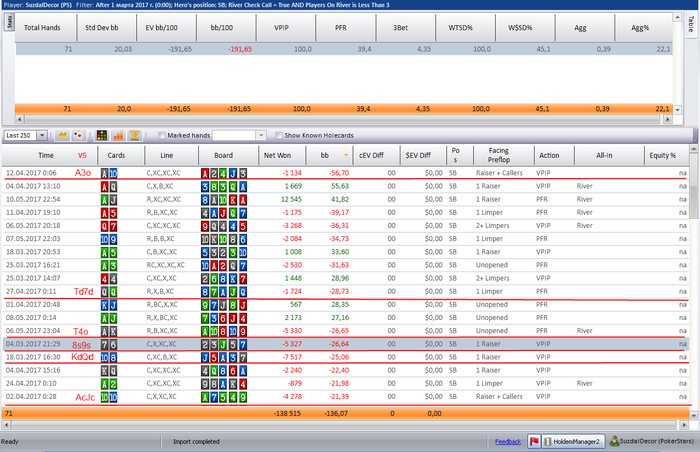700x452 pixels.
Task: Click the SuzdalDecor (PokerStars) player indicator
Action: 652,441
